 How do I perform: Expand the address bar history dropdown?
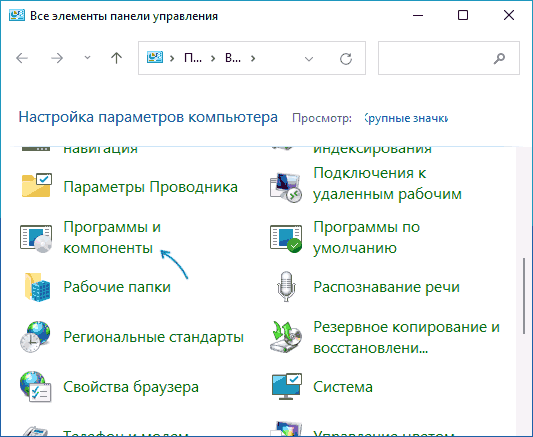click(x=309, y=59)
